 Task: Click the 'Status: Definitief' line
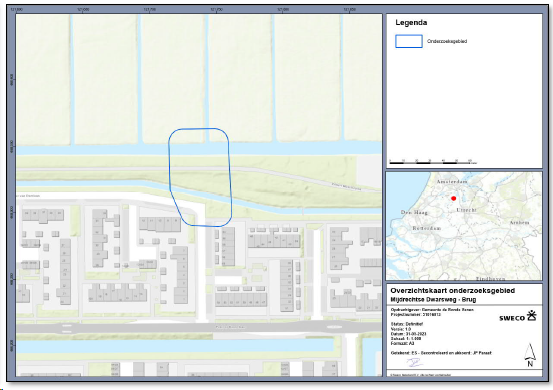pyautogui.click(x=407, y=324)
